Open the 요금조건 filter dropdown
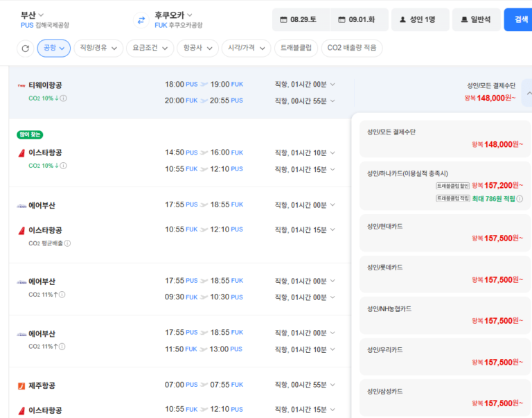The height and width of the screenshot is (418, 532). (150, 49)
